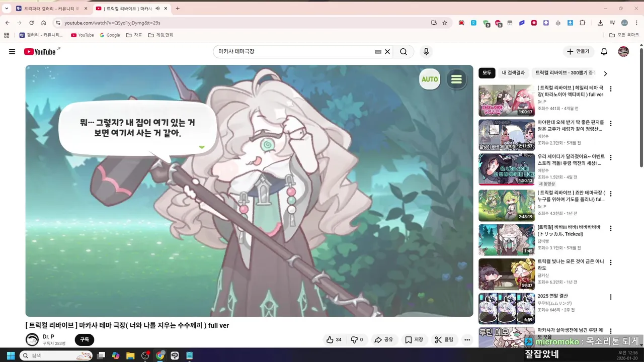Open the 만들기 create menu
The width and height of the screenshot is (644, 362).
[x=578, y=52]
